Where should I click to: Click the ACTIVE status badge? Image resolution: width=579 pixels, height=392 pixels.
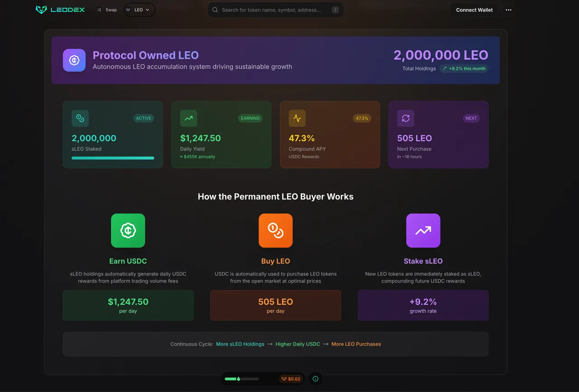pyautogui.click(x=144, y=118)
